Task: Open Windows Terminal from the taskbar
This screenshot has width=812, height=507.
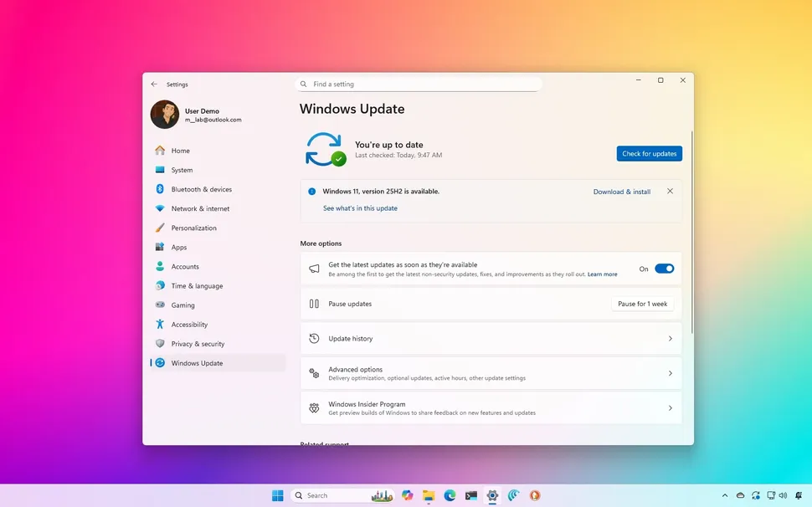Action: point(471,495)
